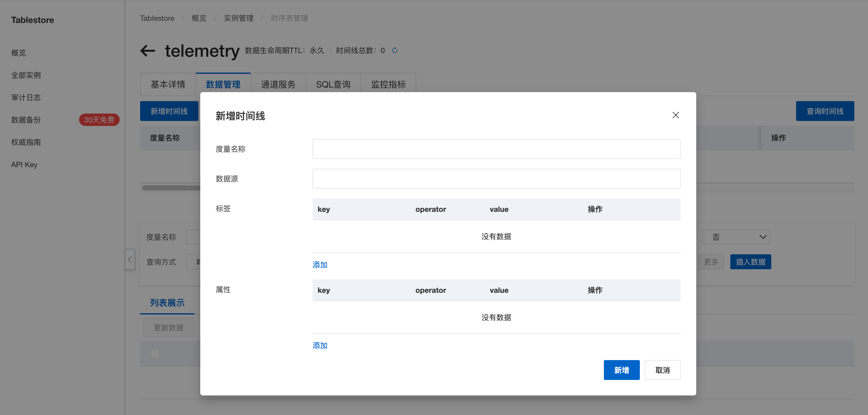This screenshot has width=868, height=415.
Task: Focus the 度量名称 input in dialog
Action: 496,149
